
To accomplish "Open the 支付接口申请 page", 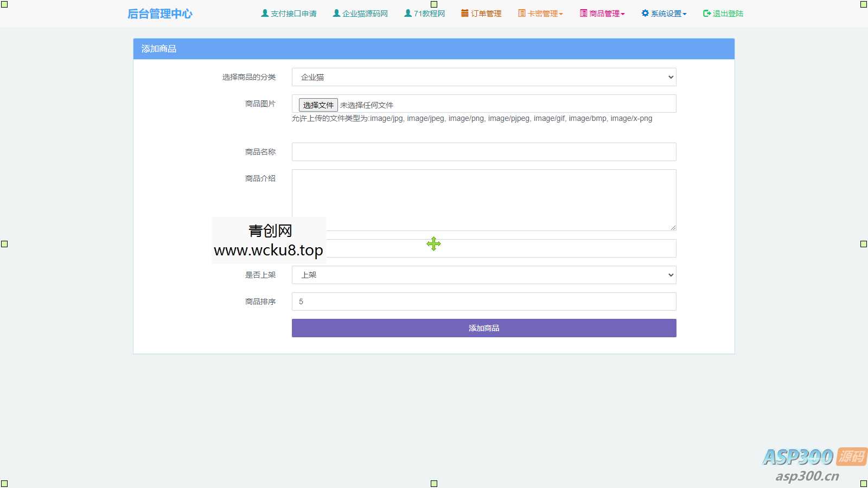I will coord(293,13).
